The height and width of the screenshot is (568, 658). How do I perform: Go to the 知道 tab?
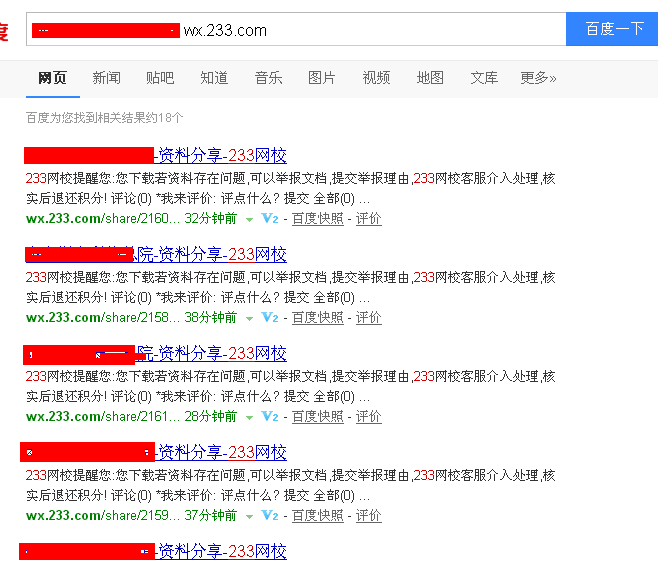pyautogui.click(x=214, y=78)
